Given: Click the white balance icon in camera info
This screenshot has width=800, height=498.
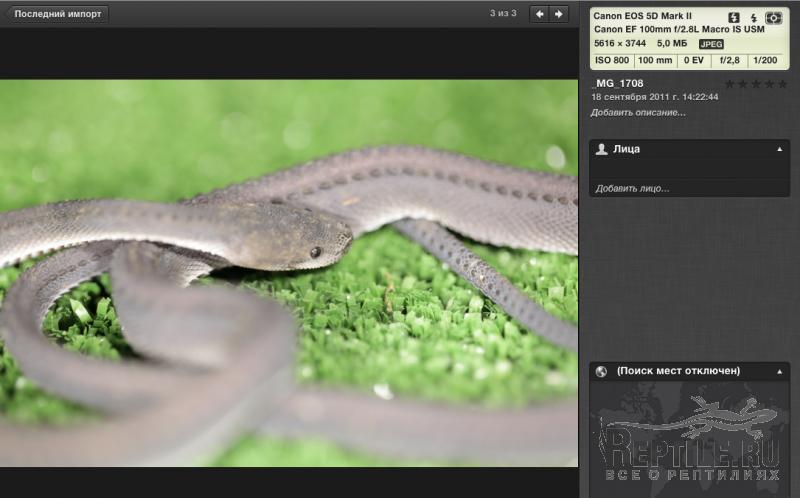Looking at the screenshot, I should [734, 18].
